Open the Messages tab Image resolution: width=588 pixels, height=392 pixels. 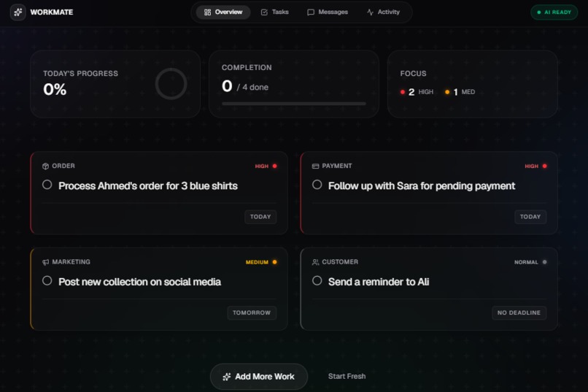pyautogui.click(x=328, y=12)
